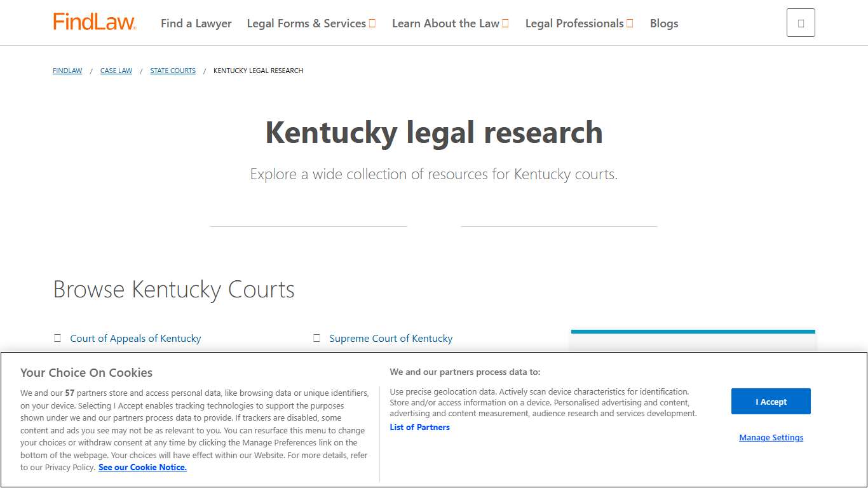This screenshot has height=488, width=868.
Task: Click the icon beside Supreme Court of Kentucky
Action: click(x=316, y=338)
